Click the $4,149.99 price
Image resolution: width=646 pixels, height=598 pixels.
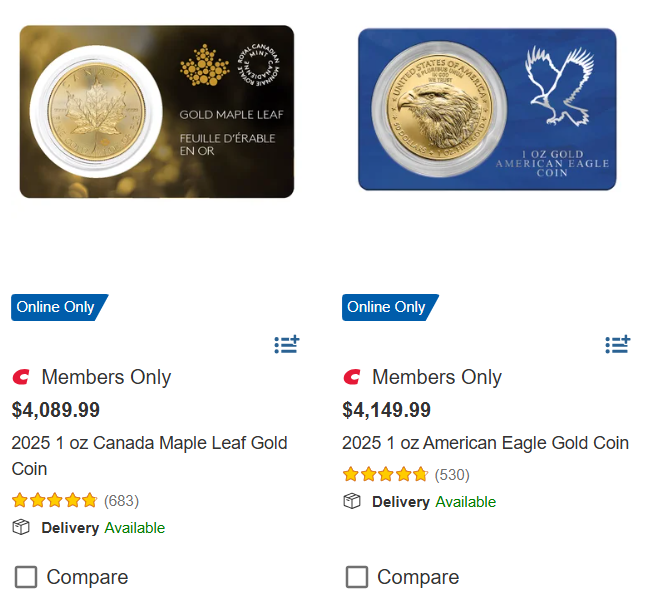pyautogui.click(x=387, y=410)
